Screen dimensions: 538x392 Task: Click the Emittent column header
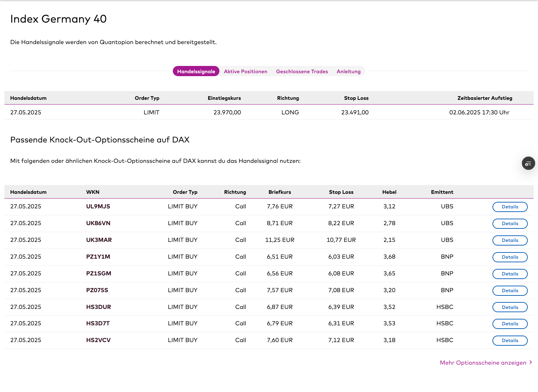click(442, 192)
